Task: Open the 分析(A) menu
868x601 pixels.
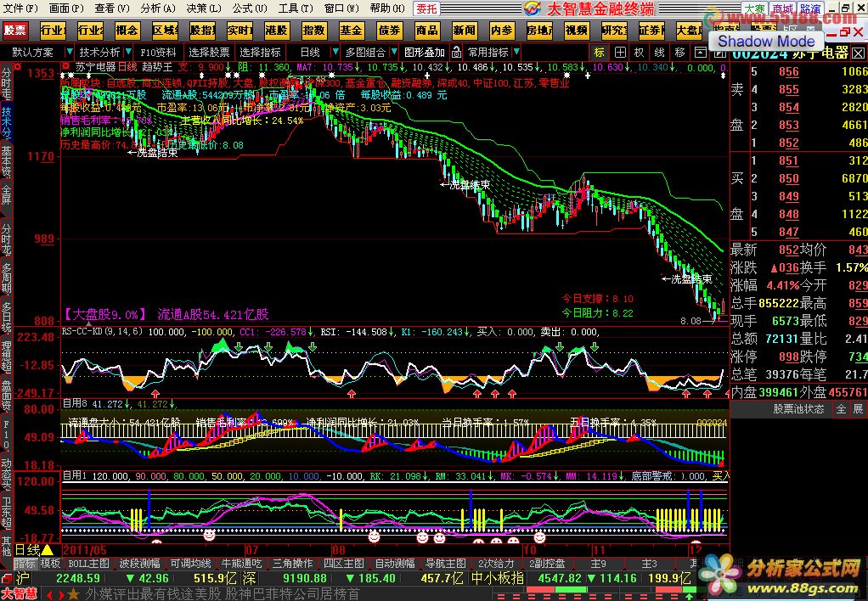Action: point(157,8)
